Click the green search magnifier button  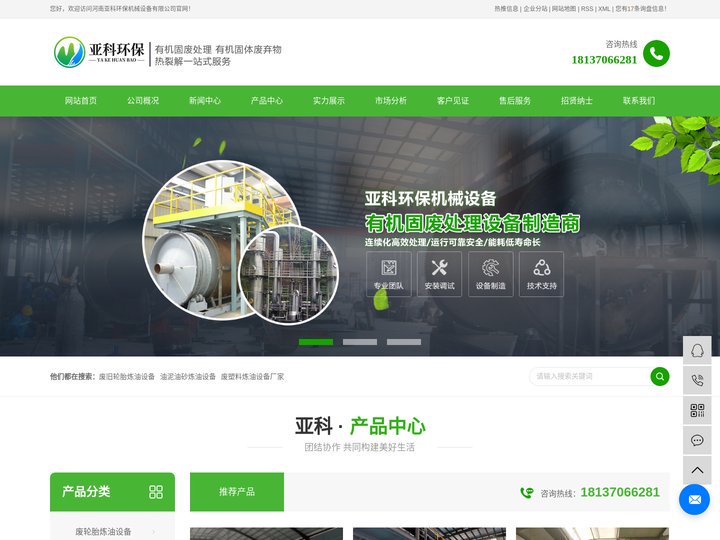click(660, 376)
